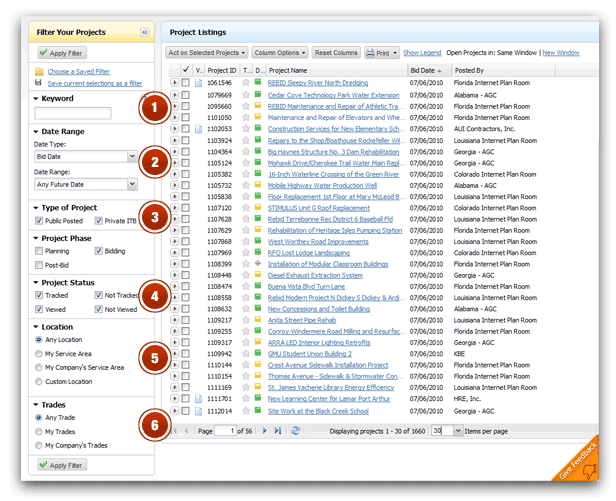Click the Reset Columns button

click(x=336, y=53)
